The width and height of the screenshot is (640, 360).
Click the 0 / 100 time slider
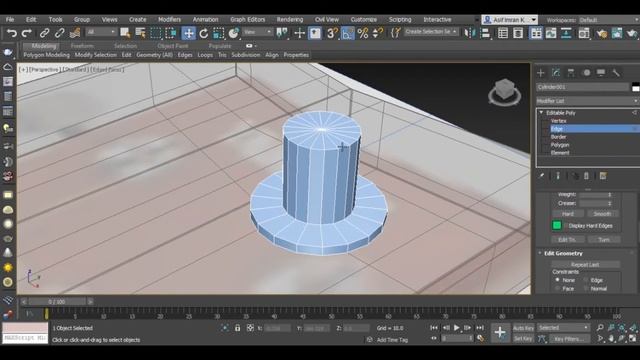pos(57,302)
